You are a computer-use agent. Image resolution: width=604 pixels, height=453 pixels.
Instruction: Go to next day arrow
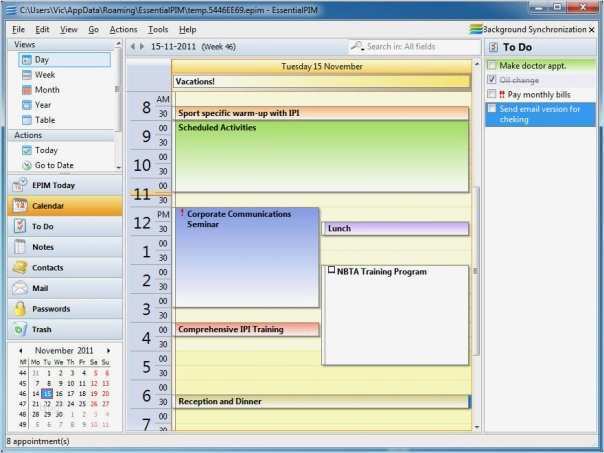pyautogui.click(x=142, y=47)
